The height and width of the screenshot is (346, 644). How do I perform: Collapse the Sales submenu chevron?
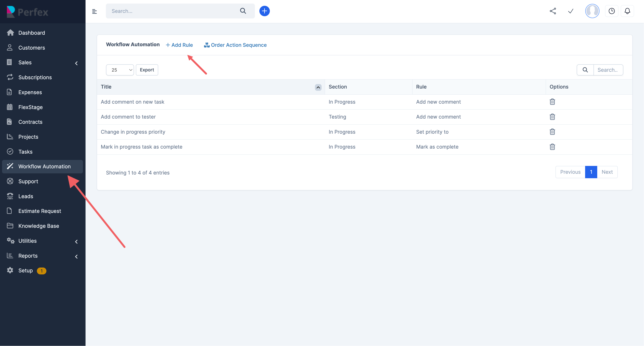pyautogui.click(x=76, y=63)
